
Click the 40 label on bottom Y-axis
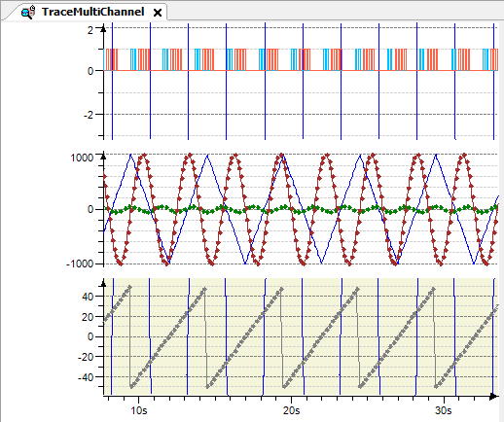tap(88, 297)
